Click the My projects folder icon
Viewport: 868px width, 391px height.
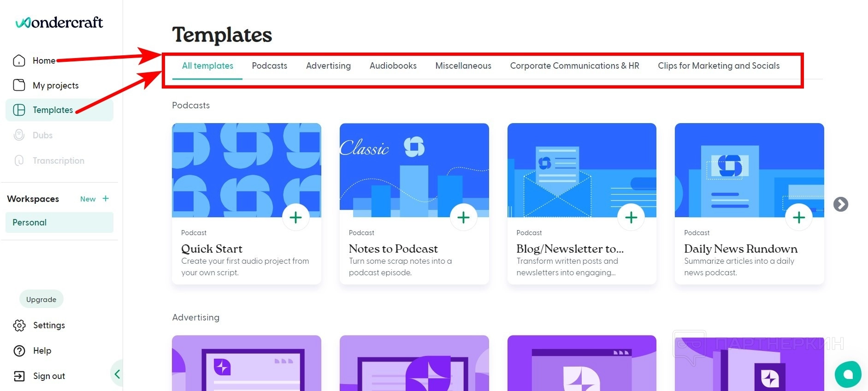[19, 85]
